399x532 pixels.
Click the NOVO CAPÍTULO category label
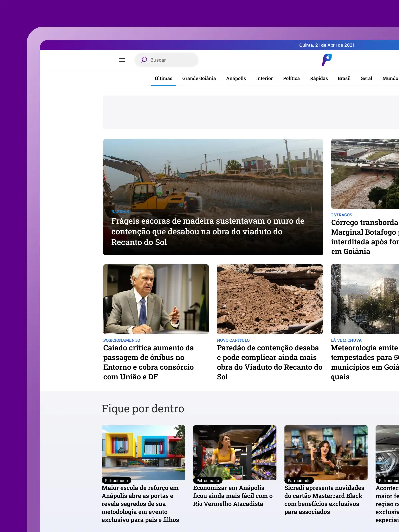233,340
